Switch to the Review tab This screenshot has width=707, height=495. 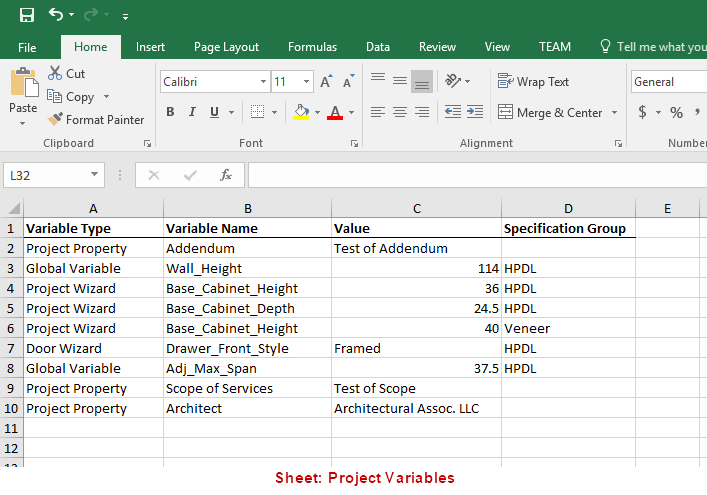[437, 47]
